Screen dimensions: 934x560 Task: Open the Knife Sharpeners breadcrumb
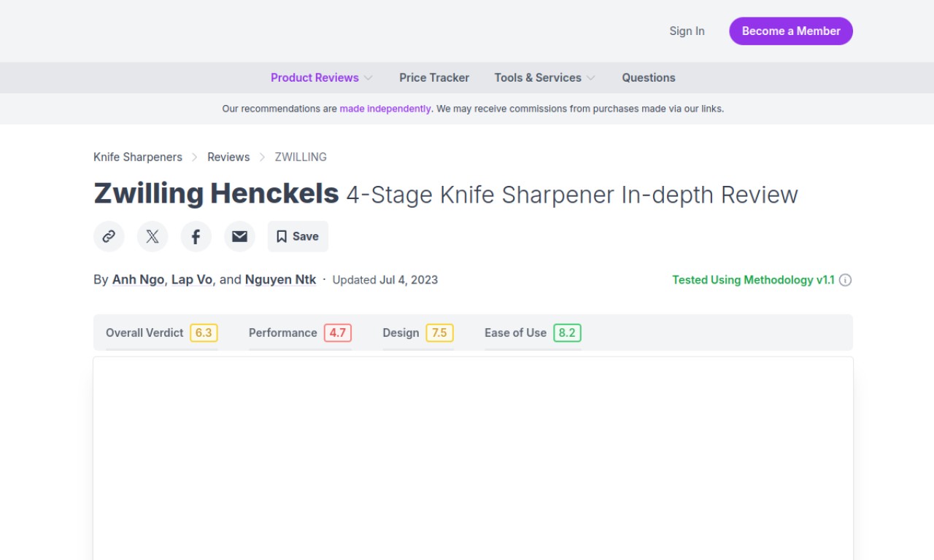(138, 157)
